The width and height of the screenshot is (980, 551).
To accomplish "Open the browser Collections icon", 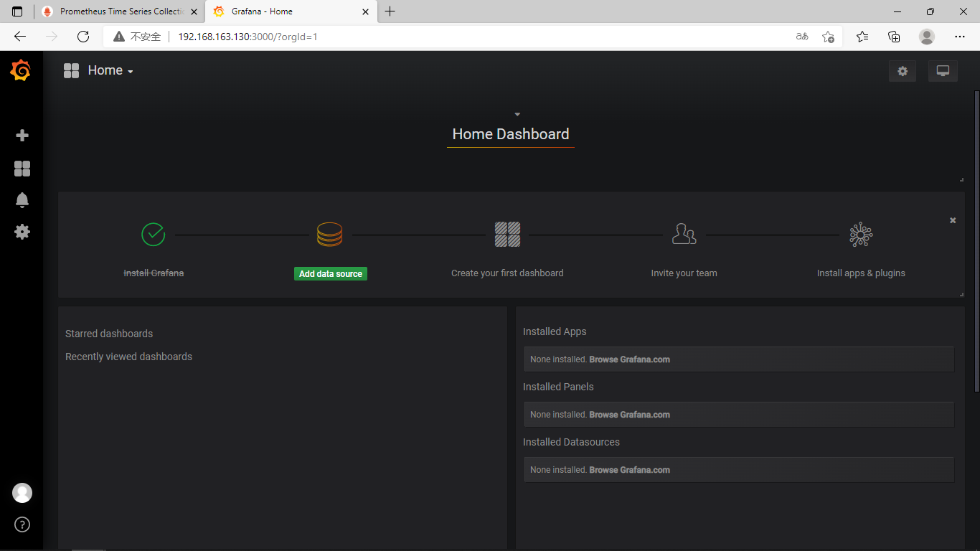I will 894,37.
